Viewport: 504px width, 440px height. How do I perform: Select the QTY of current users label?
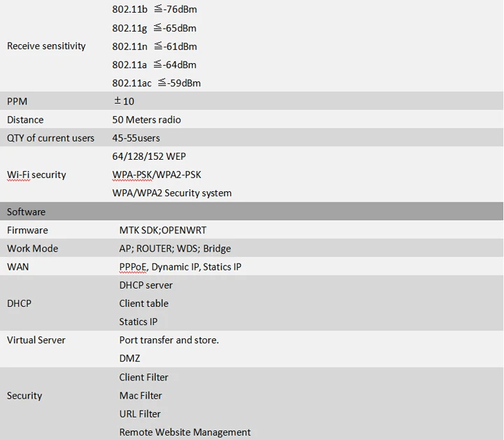50,138
